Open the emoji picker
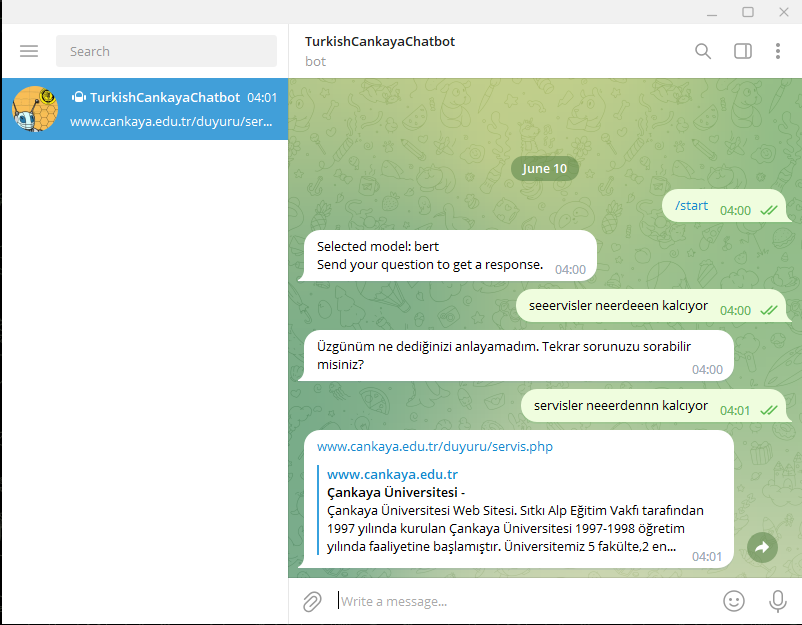The width and height of the screenshot is (802, 625). [x=734, y=601]
